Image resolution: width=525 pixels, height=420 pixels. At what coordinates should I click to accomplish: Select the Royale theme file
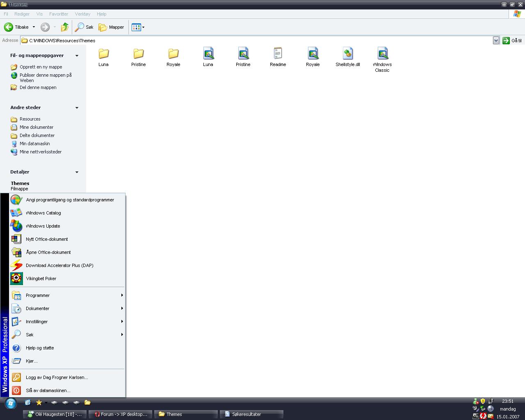point(313,57)
